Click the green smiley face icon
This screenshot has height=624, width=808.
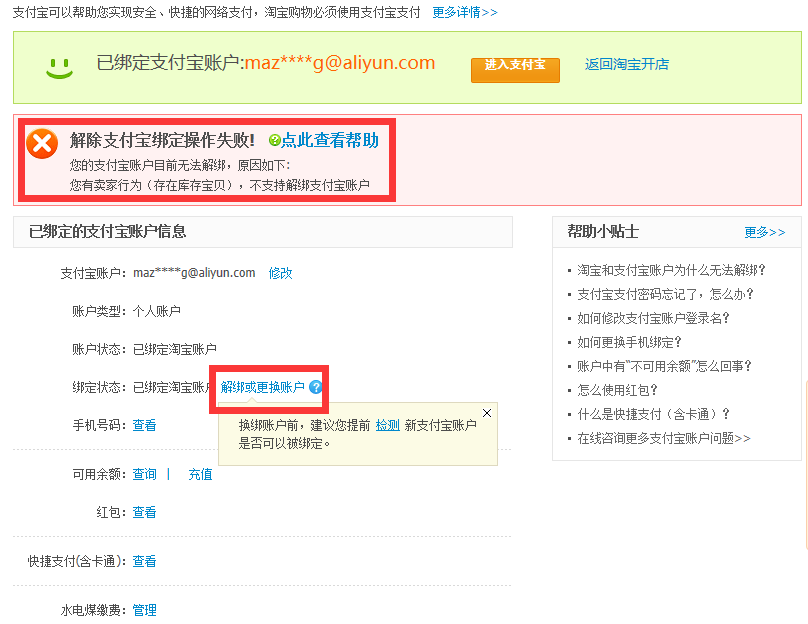(59, 69)
